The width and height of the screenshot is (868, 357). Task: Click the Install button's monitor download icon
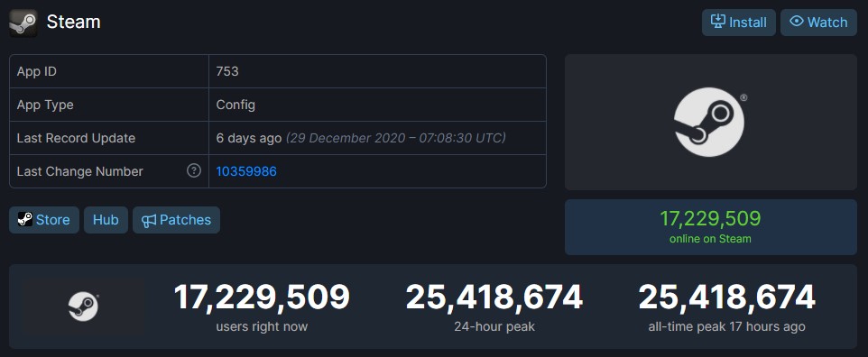717,23
